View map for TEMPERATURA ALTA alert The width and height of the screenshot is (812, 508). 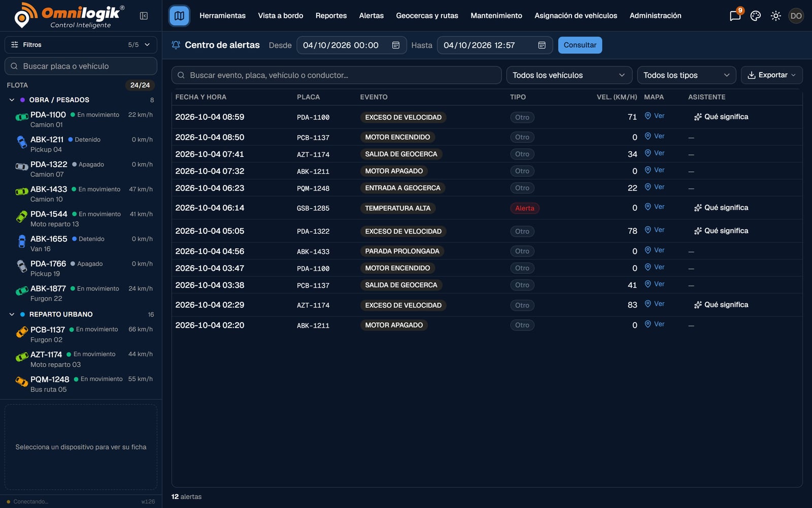654,207
